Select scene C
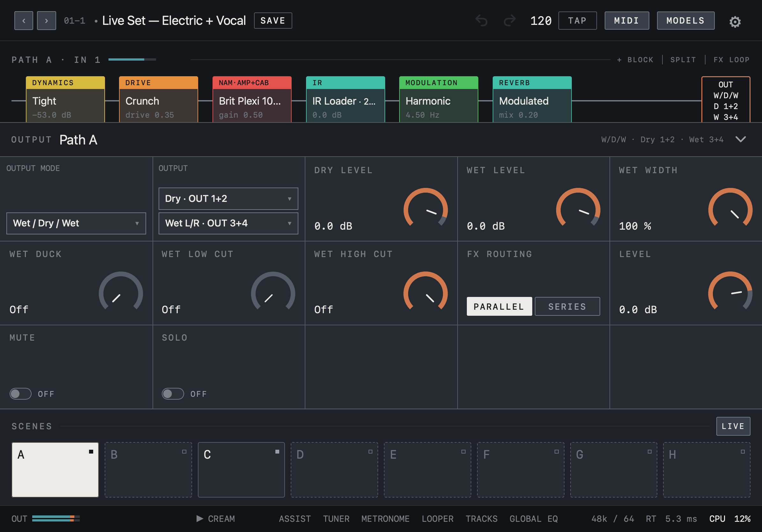This screenshot has width=762, height=532. pyautogui.click(x=241, y=469)
